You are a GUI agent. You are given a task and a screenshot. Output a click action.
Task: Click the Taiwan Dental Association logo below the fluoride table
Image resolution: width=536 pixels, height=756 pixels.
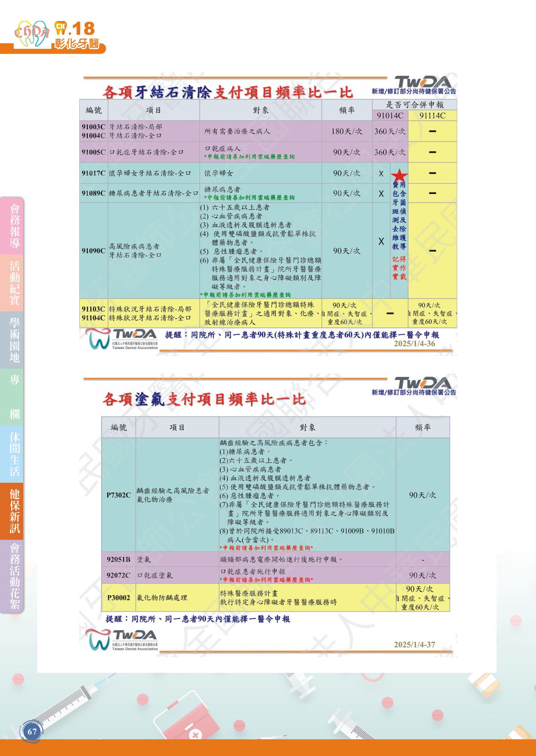123,640
